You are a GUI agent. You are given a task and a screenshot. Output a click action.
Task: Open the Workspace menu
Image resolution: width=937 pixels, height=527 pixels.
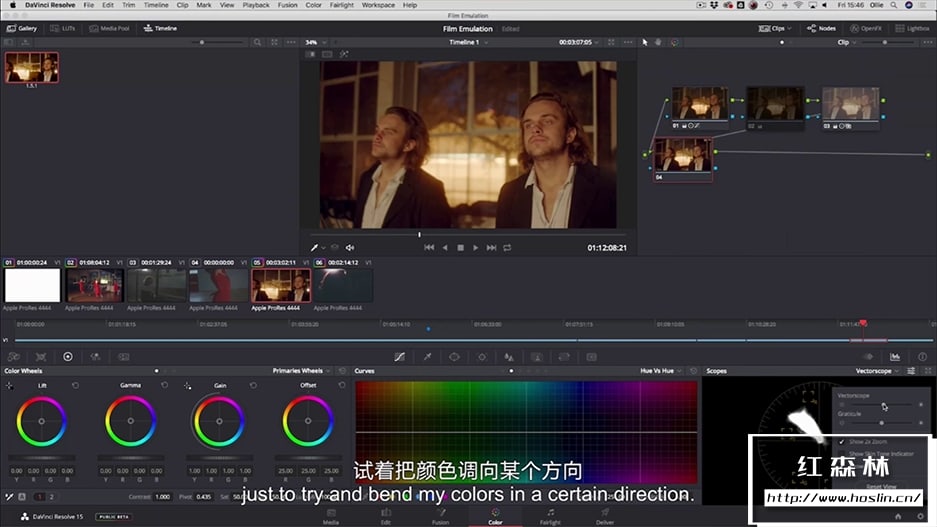pos(378,5)
